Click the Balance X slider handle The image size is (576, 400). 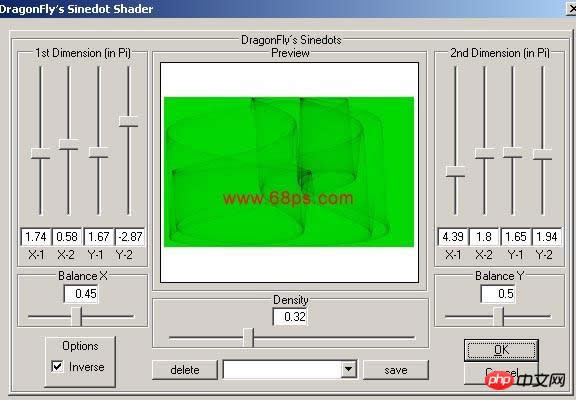76,316
